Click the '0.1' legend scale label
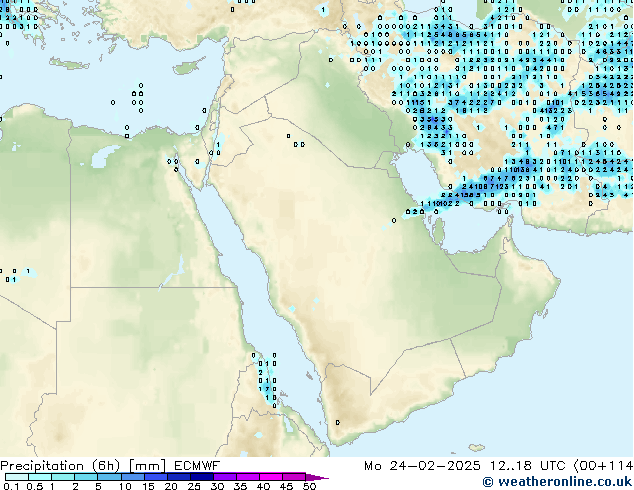Screen dimensions: 634x490 point(11,486)
